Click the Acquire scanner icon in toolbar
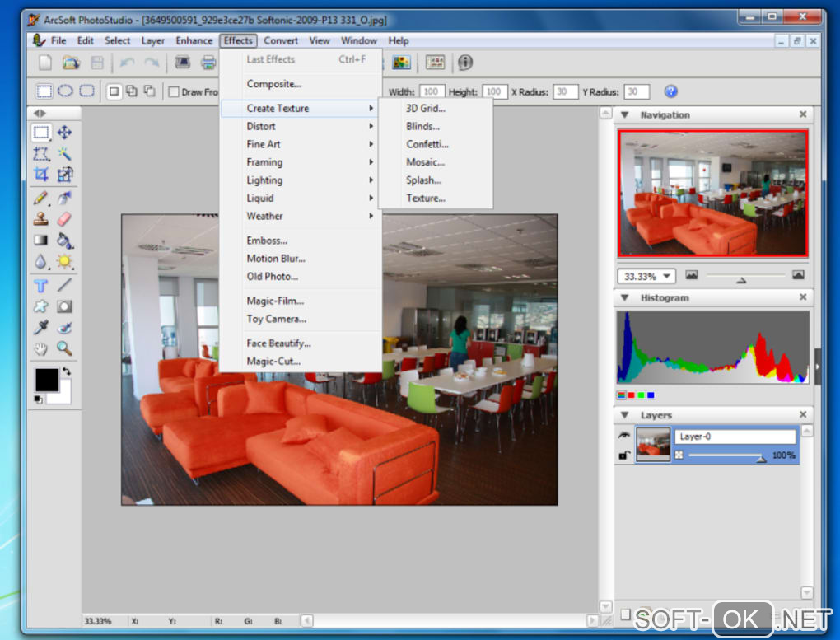This screenshot has width=840, height=640. click(182, 63)
